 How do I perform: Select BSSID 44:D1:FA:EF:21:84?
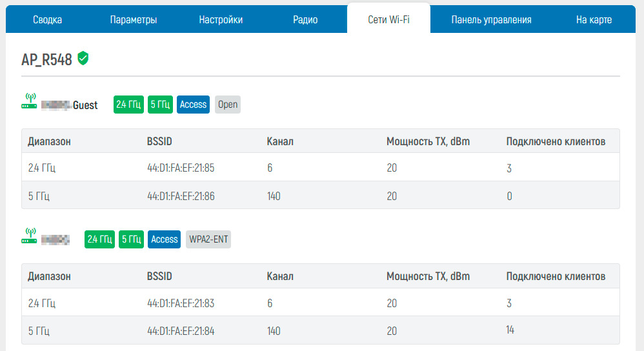(181, 331)
